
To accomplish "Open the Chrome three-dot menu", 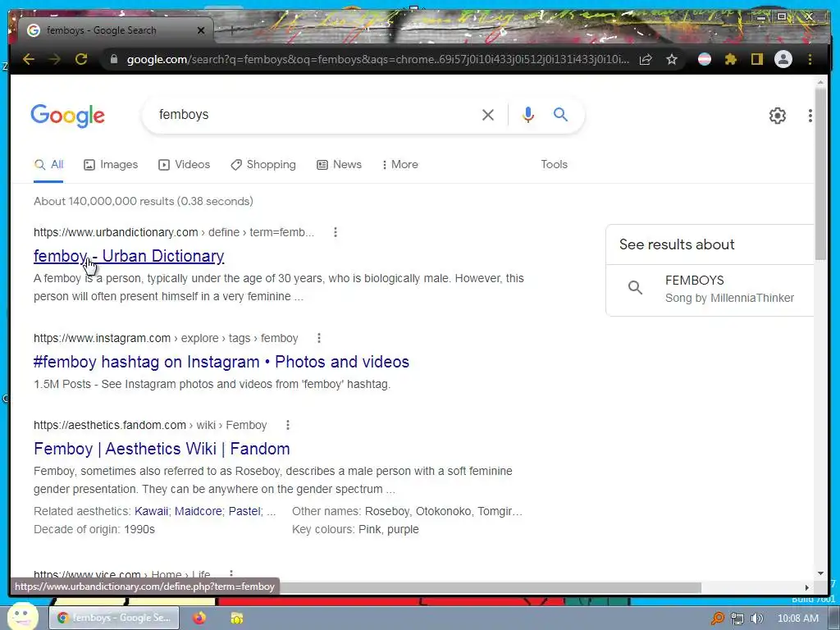I will click(x=810, y=59).
